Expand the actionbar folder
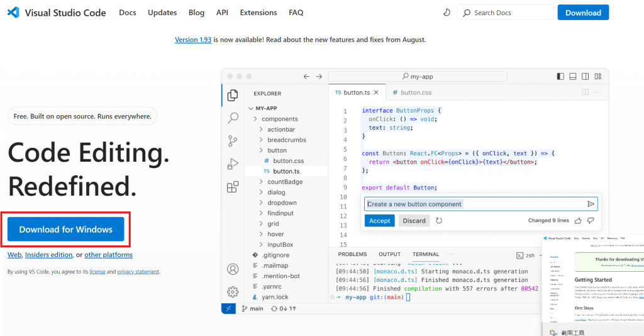 pos(261,130)
